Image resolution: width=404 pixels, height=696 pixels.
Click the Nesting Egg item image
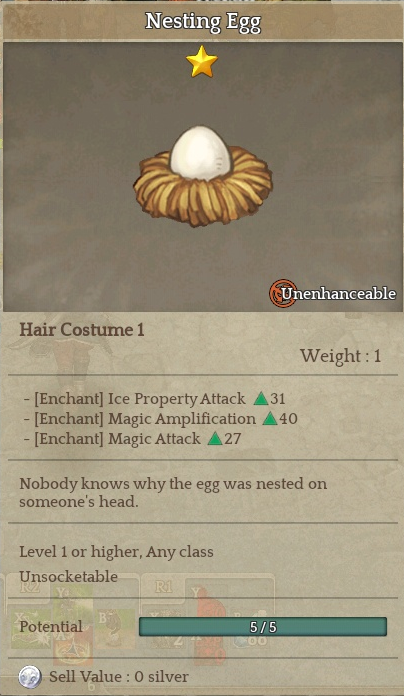(x=203, y=176)
